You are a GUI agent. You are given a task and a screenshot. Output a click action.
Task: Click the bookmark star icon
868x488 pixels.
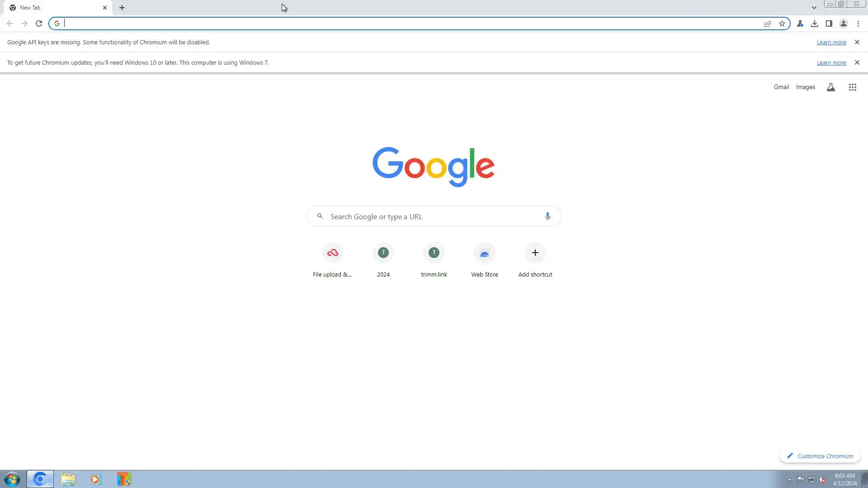click(782, 23)
